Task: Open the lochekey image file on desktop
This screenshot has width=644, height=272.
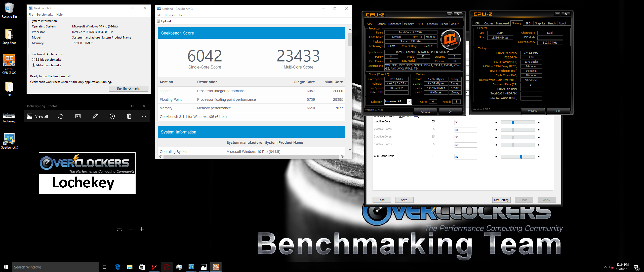Action: (x=9, y=118)
